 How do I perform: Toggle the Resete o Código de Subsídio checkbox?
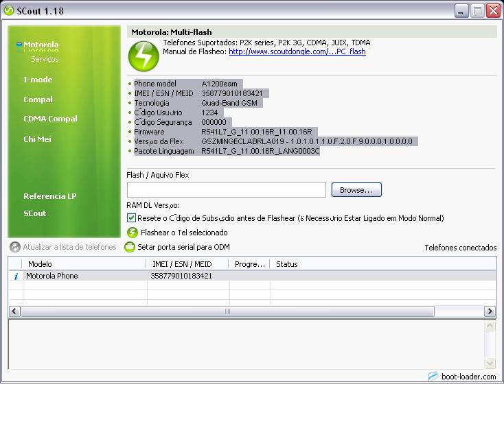point(131,218)
